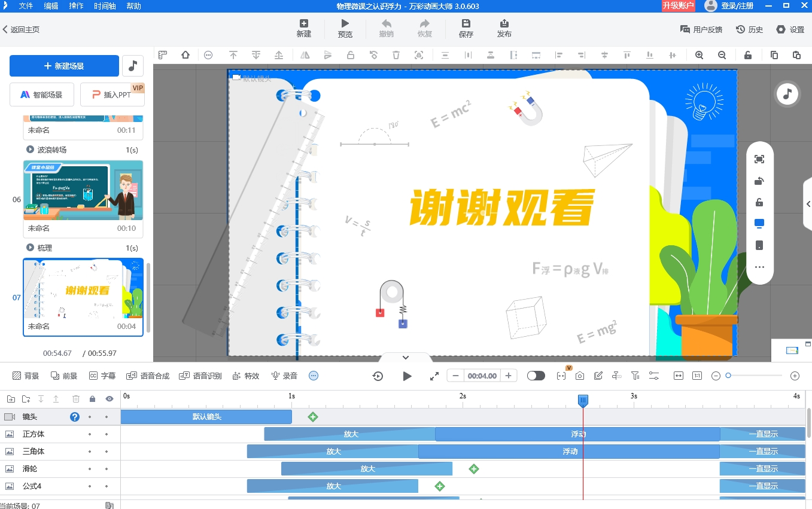The width and height of the screenshot is (812, 509).
Task: Open the 文件 menu
Action: coord(25,6)
